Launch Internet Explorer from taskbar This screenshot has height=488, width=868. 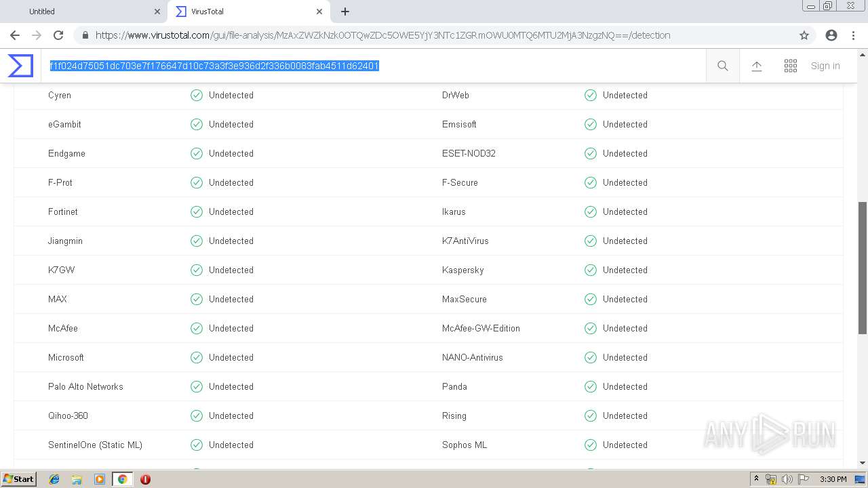coord(54,479)
